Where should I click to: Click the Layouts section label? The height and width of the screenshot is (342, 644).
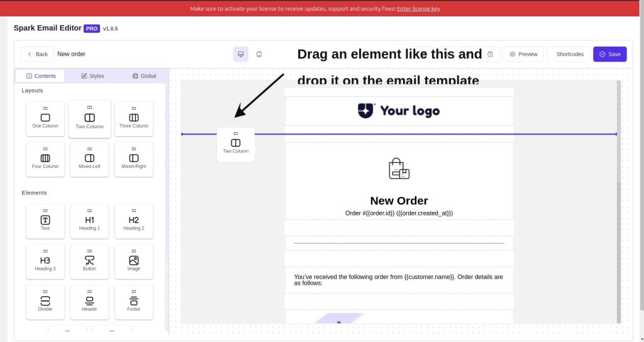coord(32,91)
